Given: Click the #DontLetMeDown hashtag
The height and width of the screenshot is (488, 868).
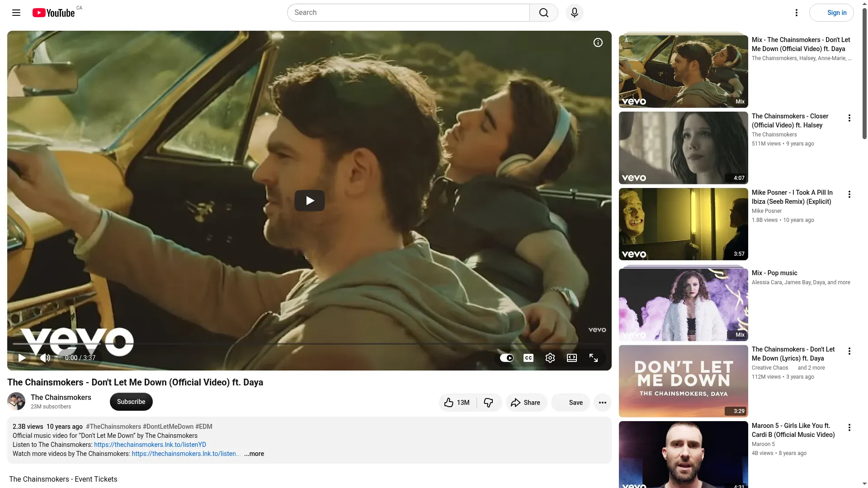Looking at the screenshot, I should click(168, 427).
